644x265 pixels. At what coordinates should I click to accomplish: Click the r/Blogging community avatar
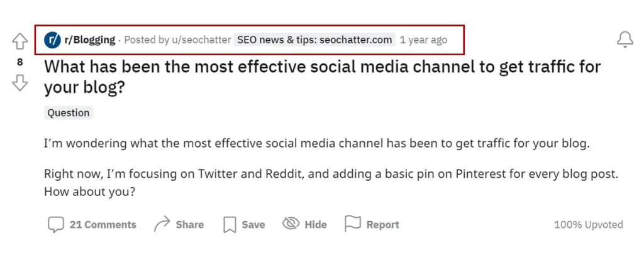[53, 40]
